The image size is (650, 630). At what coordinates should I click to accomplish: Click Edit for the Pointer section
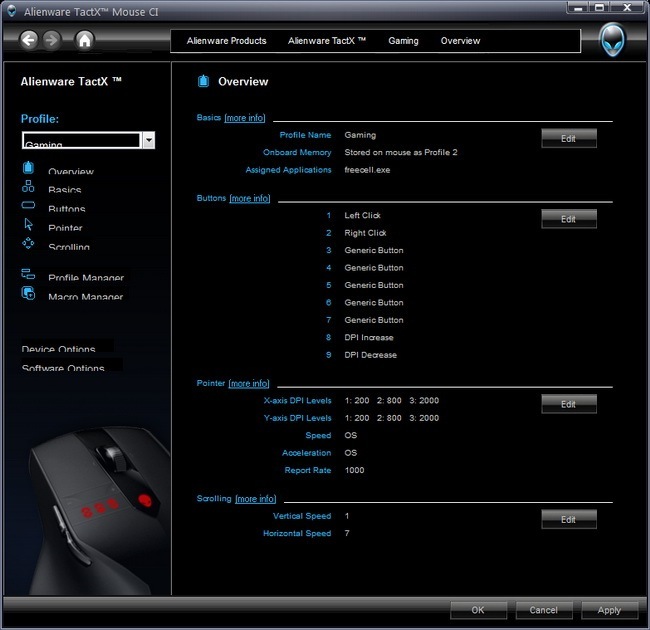[x=568, y=404]
